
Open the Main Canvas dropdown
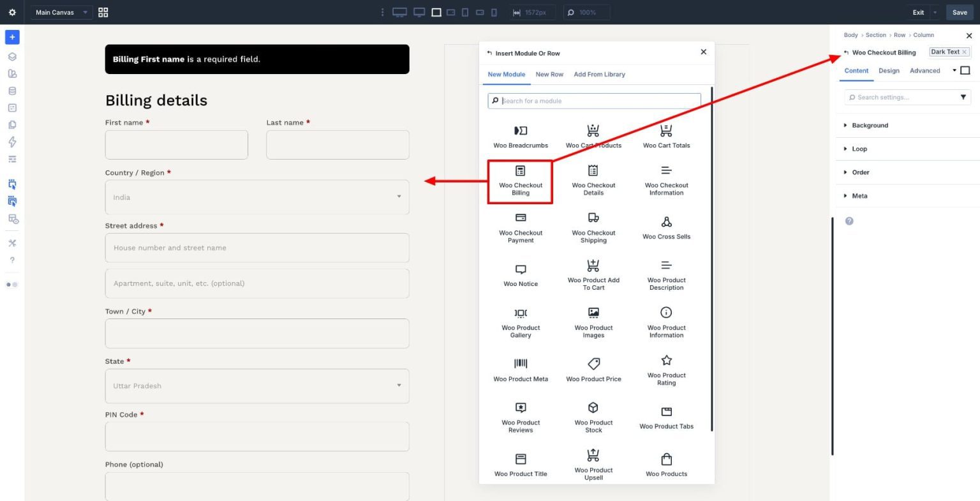61,12
